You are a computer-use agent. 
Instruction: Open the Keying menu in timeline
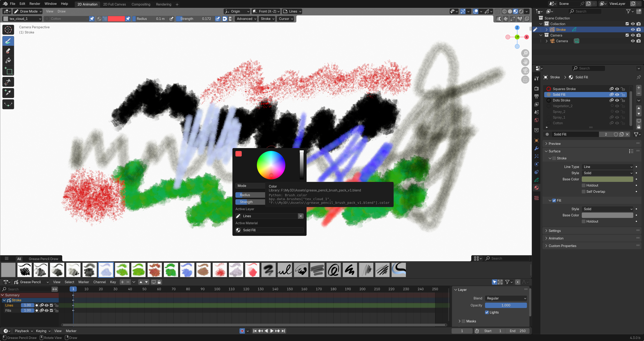[x=43, y=331]
